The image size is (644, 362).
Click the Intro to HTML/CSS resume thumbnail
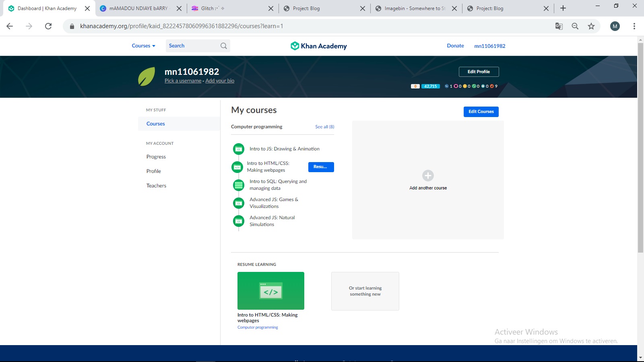point(271,291)
